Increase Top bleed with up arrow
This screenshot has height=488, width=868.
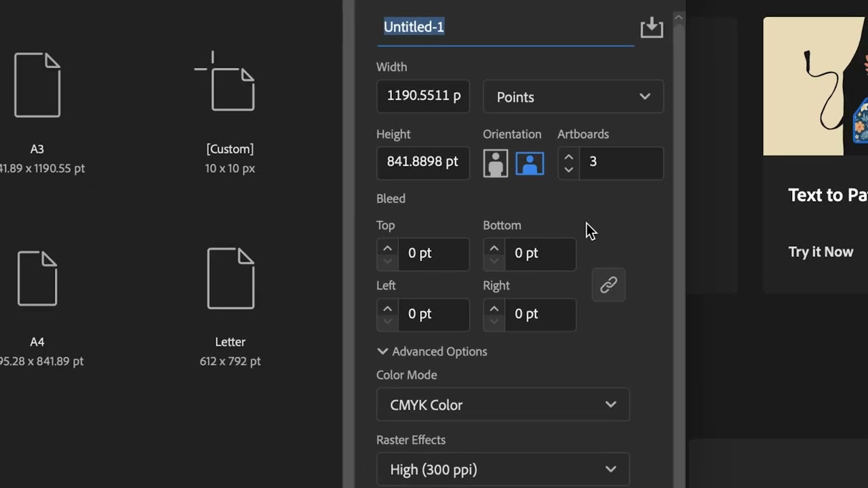click(x=387, y=248)
